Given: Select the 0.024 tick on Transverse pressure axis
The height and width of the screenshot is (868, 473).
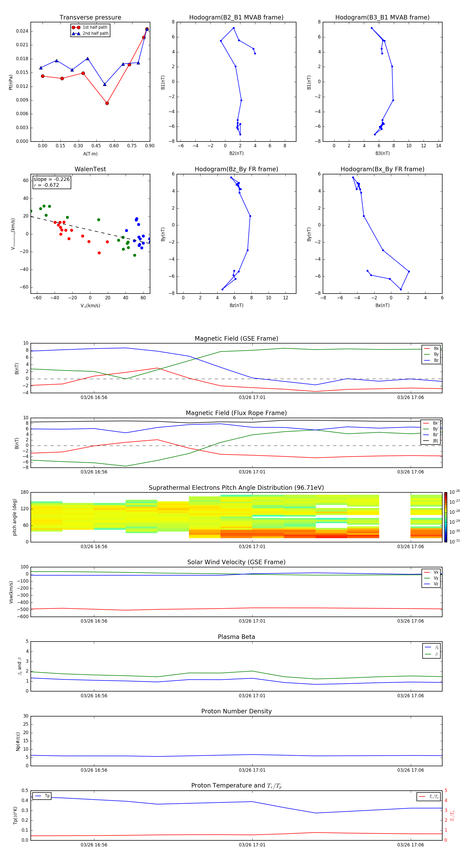Looking at the screenshot, I should pos(22,31).
